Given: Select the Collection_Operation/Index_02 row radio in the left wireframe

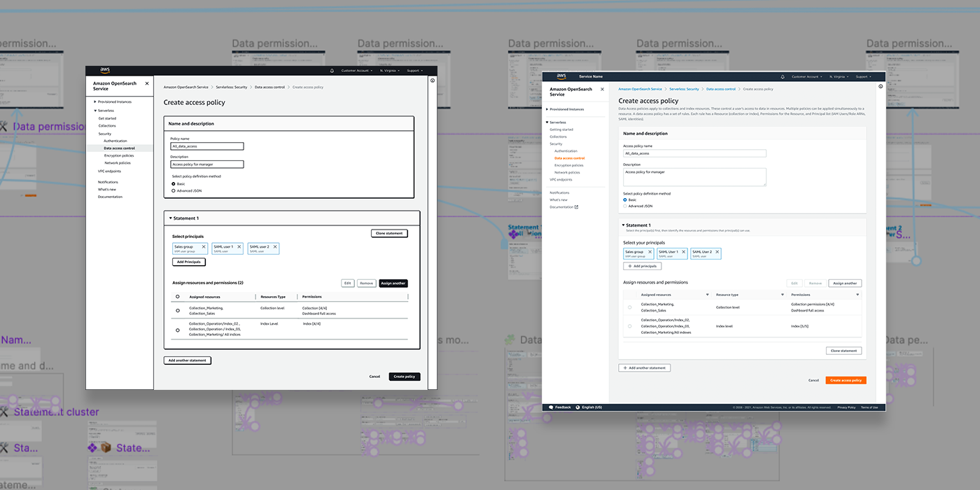Looking at the screenshot, I should (178, 330).
